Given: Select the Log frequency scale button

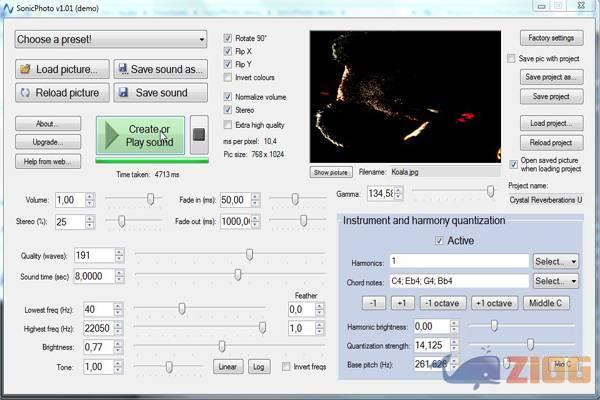Looking at the screenshot, I should (x=258, y=367).
